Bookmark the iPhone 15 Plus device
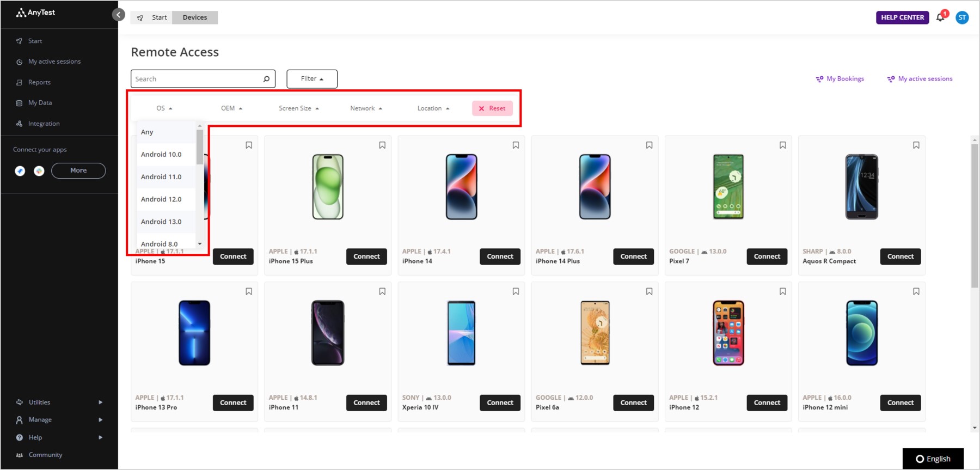This screenshot has width=980, height=470. pos(382,145)
